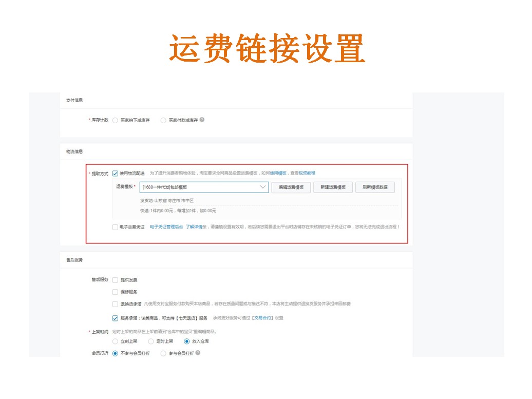
Task: Enable the 电子交易凭证 checkbox
Action: [x=114, y=226]
